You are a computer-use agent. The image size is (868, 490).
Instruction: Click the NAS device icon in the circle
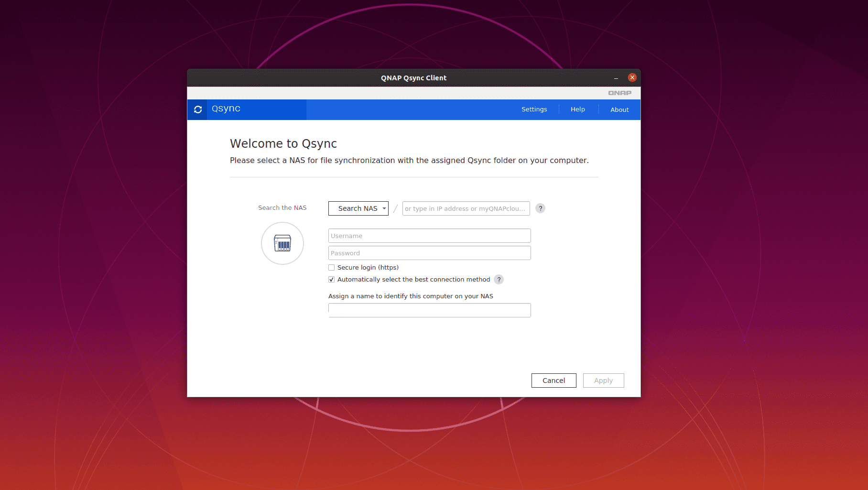point(282,243)
